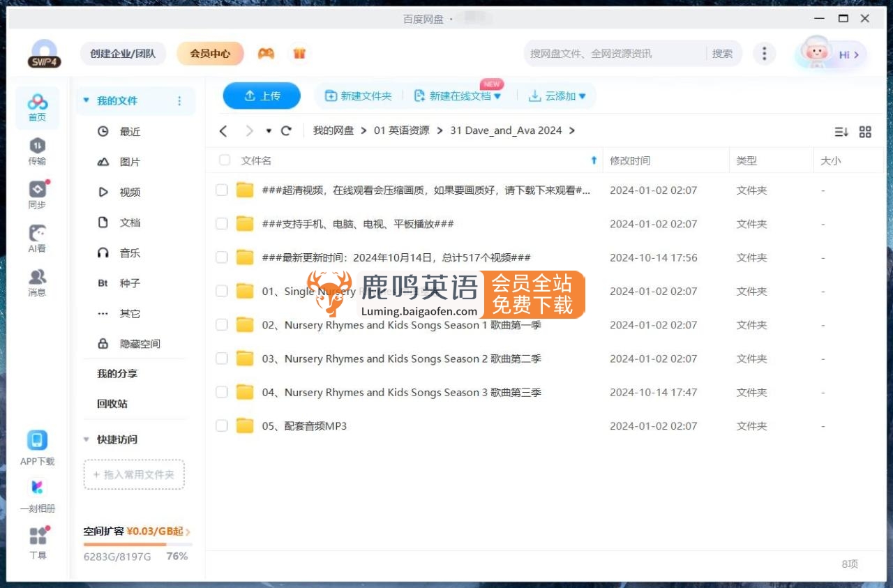
Task: Select 图片 in the sidebar
Action: click(x=130, y=162)
